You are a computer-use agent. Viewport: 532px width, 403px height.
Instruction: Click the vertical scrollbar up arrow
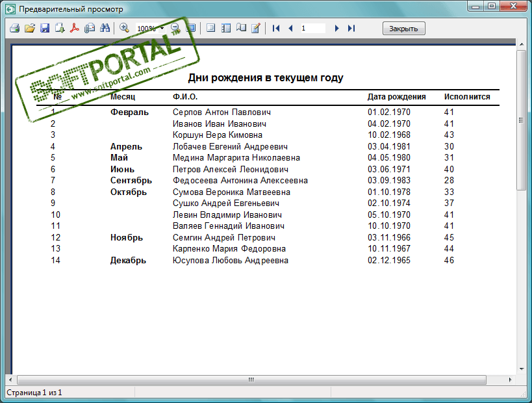tap(521, 44)
